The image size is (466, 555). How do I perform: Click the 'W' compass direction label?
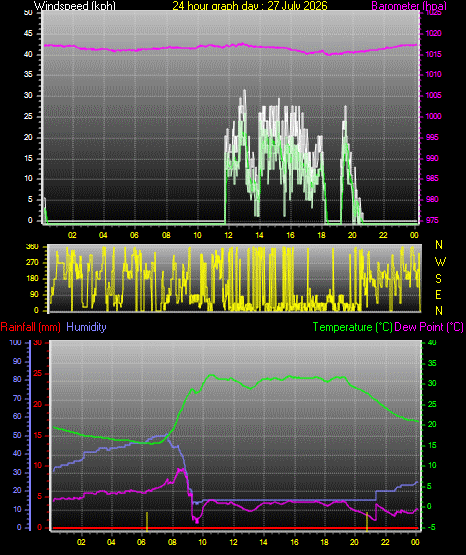click(440, 262)
